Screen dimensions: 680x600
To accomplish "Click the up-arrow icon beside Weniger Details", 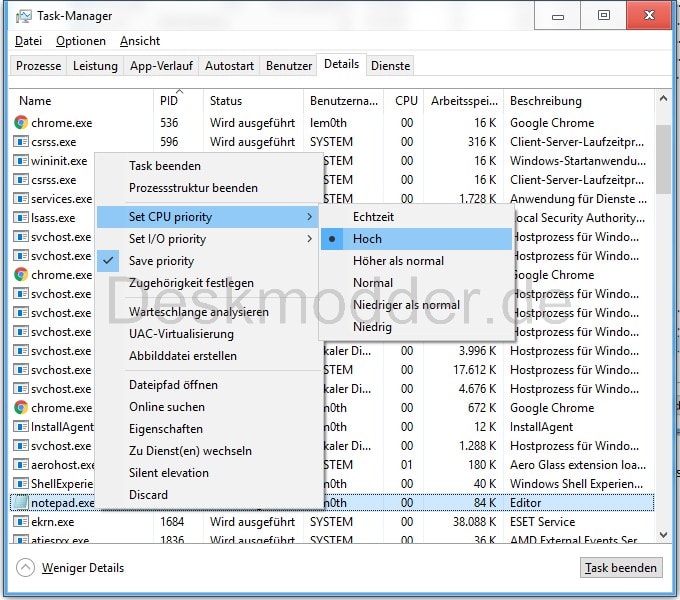I will (x=26, y=568).
